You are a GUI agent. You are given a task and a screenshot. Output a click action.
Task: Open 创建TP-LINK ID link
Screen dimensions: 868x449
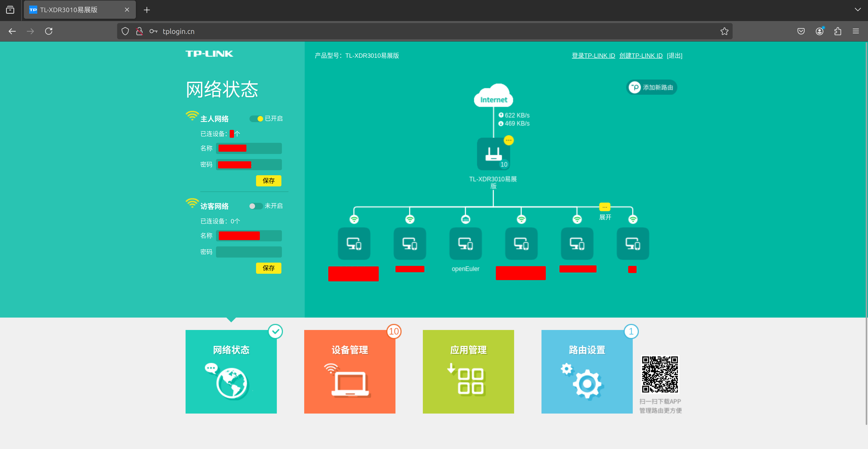[641, 55]
